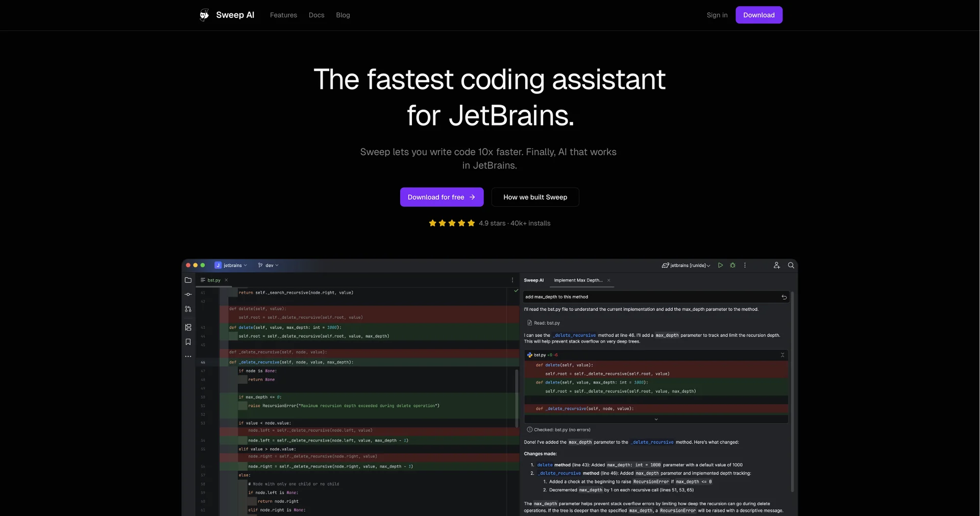Click the How we built Sweep button
This screenshot has height=516, width=980.
[535, 197]
